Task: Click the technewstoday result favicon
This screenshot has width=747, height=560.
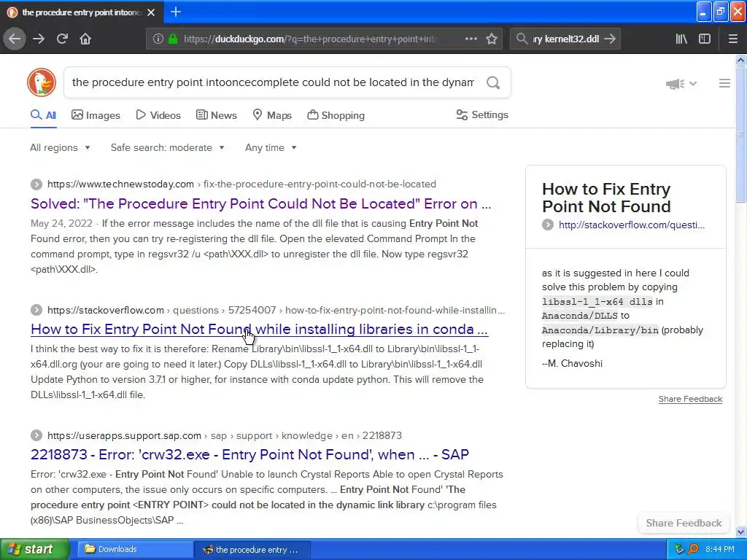Action: 36,184
